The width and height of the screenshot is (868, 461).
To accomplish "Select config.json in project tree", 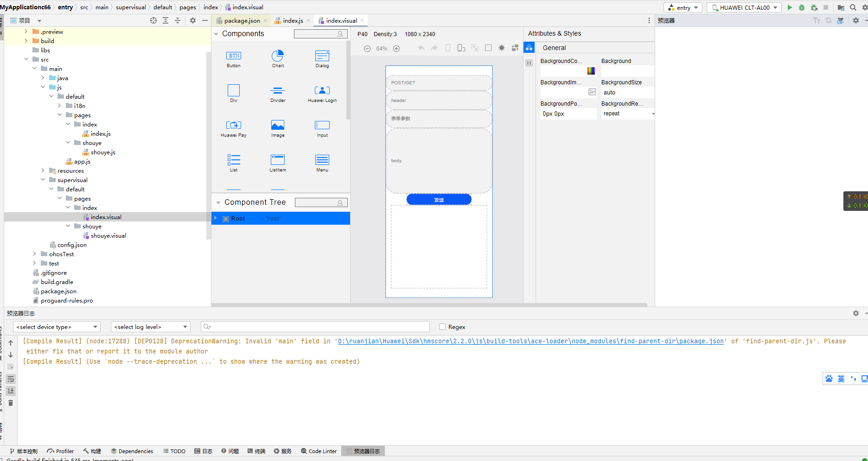I will point(72,245).
